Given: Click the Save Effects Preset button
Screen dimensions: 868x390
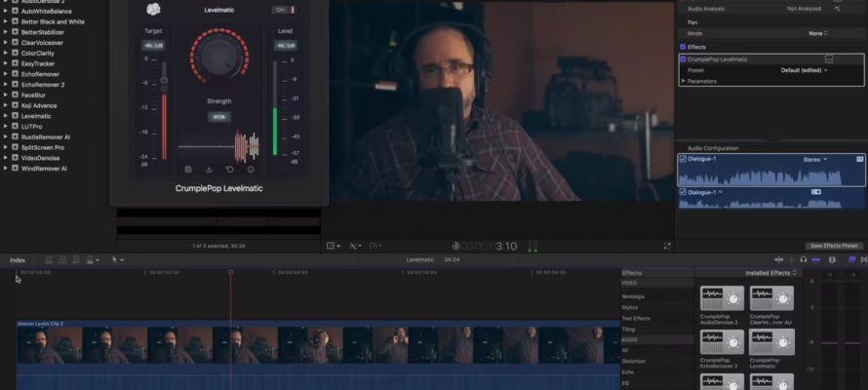Looking at the screenshot, I should coord(834,246).
